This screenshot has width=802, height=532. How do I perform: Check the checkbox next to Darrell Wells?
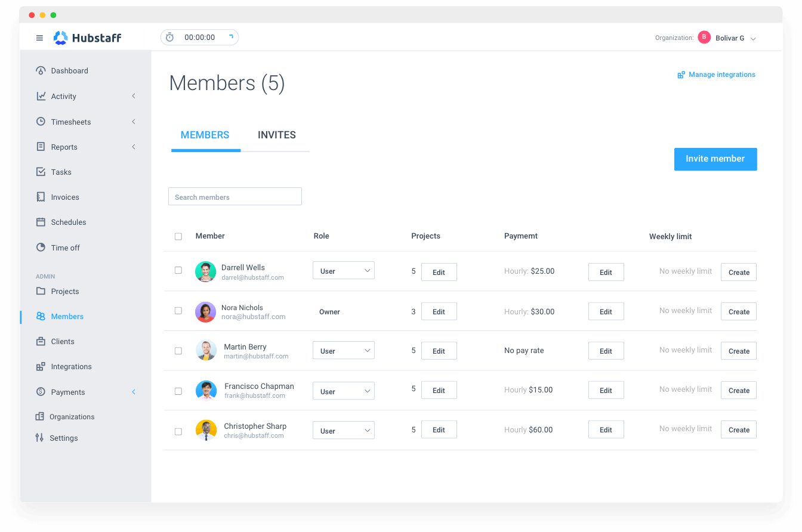(178, 270)
